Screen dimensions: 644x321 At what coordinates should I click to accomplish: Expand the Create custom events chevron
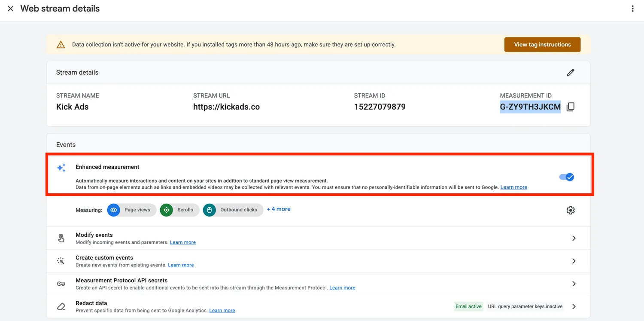(x=574, y=261)
